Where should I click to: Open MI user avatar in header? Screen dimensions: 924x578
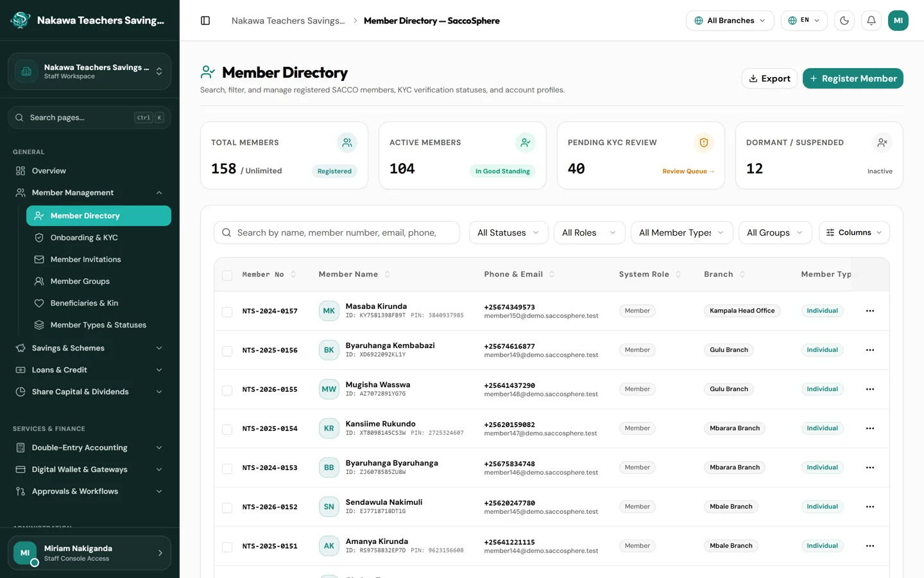898,21
